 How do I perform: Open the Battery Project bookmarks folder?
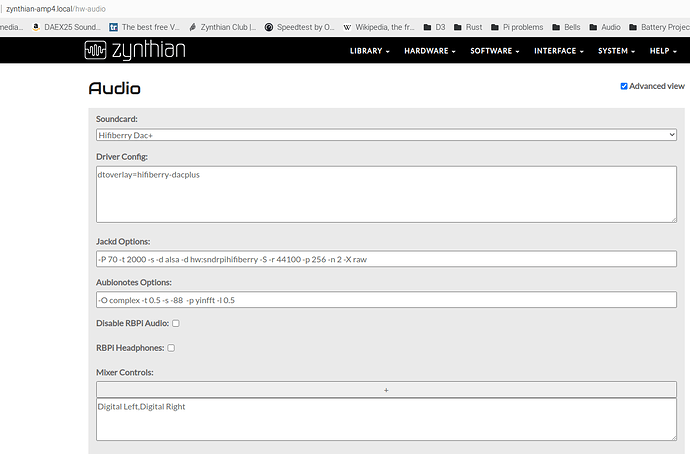659,27
